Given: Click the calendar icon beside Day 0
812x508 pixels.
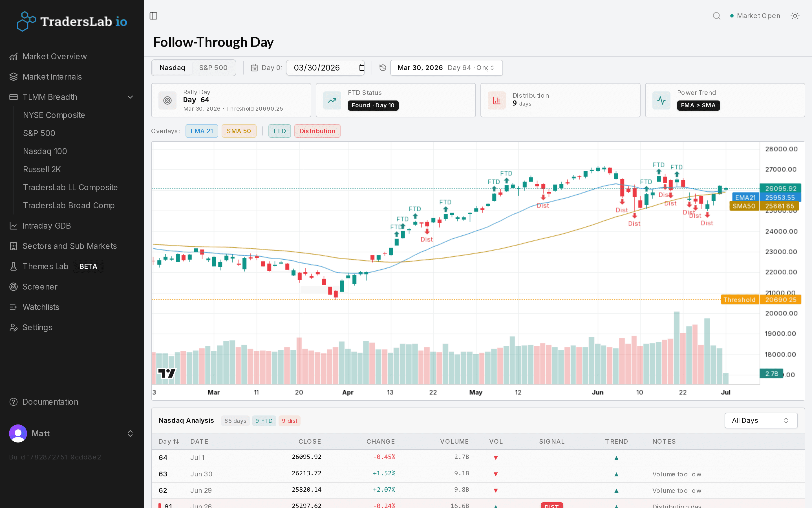Looking at the screenshot, I should pos(254,68).
